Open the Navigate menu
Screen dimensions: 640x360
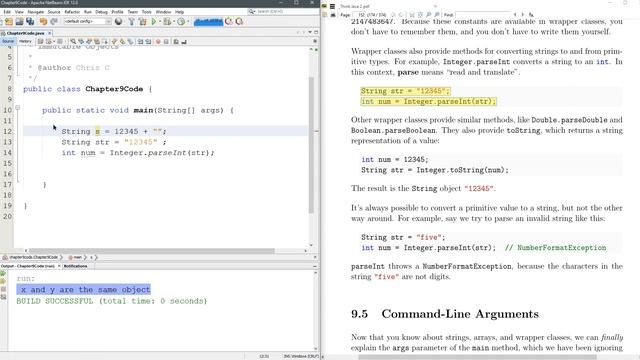click(36, 12)
